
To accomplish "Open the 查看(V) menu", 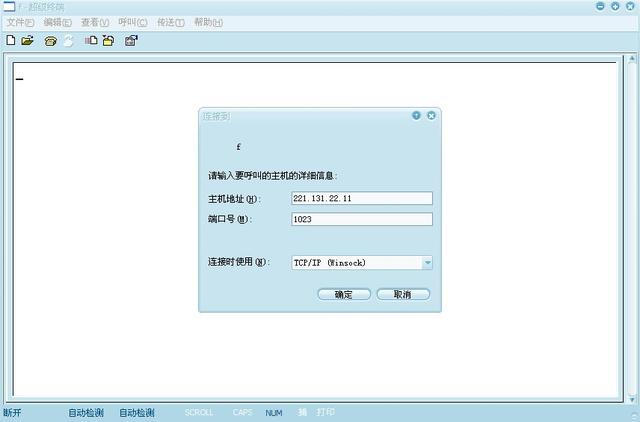I will 95,22.
